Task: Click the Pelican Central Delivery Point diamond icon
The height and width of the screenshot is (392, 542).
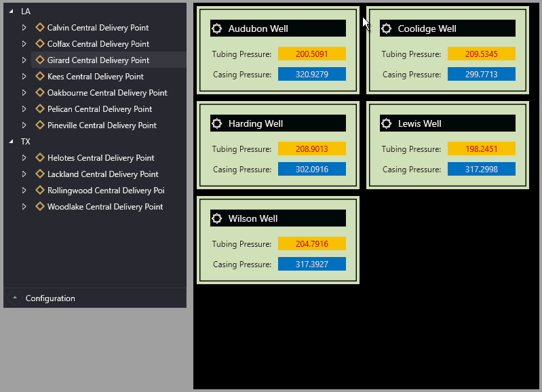Action: (40, 109)
